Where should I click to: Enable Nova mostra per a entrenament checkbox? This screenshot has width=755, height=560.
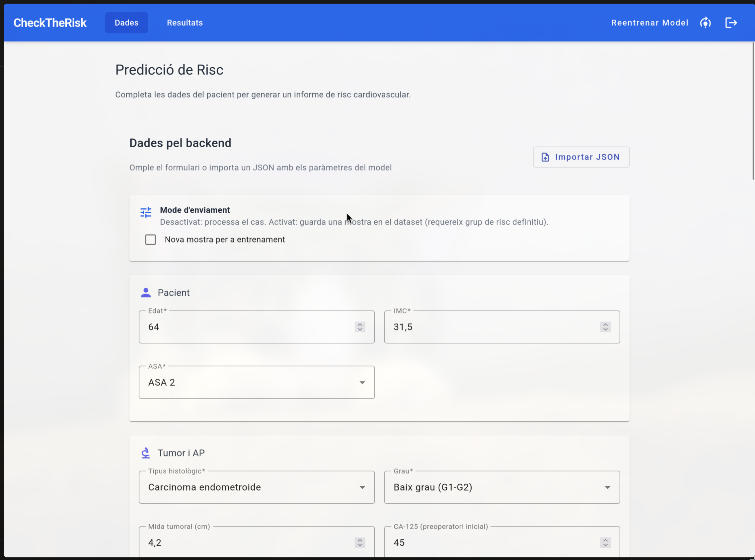(151, 240)
